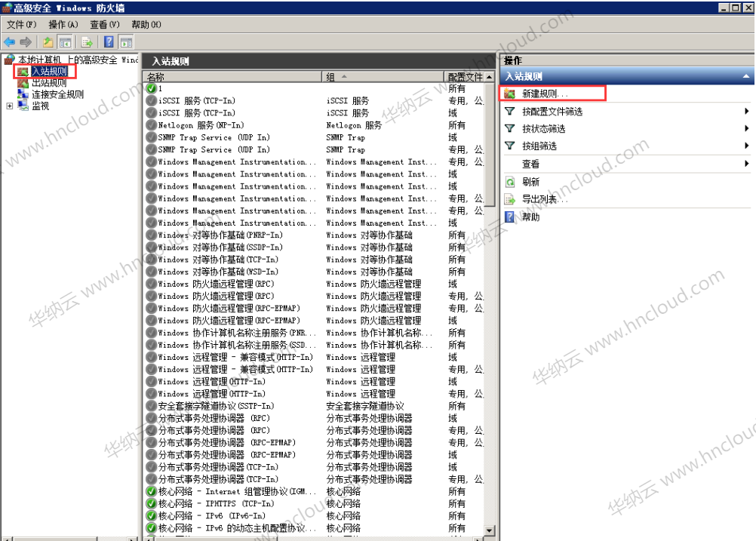Toggle the console tree pane toolbar icon

(65, 42)
